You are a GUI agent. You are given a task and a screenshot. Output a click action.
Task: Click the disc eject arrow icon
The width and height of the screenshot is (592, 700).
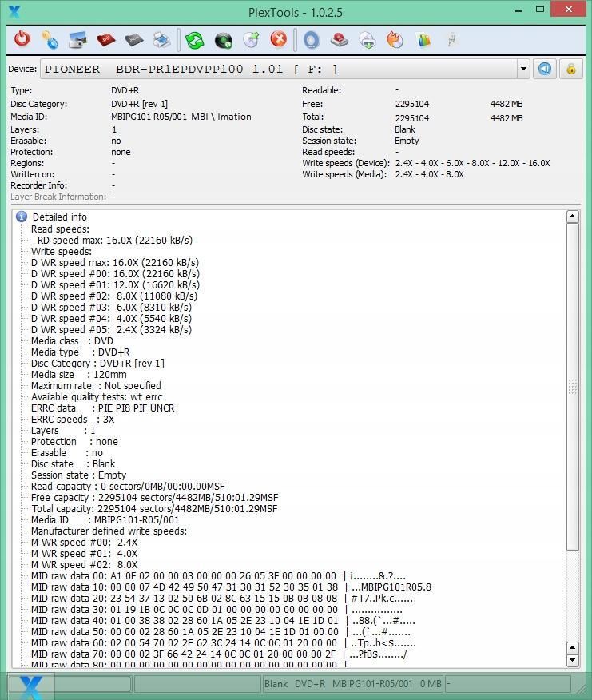click(252, 39)
